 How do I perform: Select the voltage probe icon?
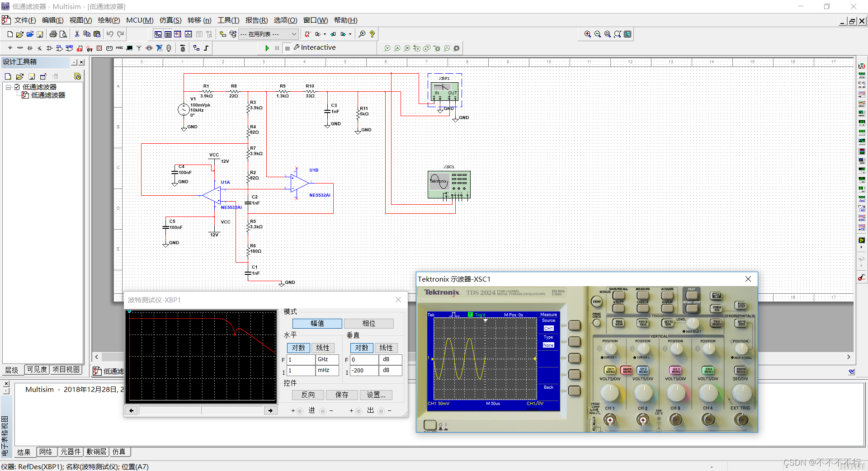coord(387,48)
